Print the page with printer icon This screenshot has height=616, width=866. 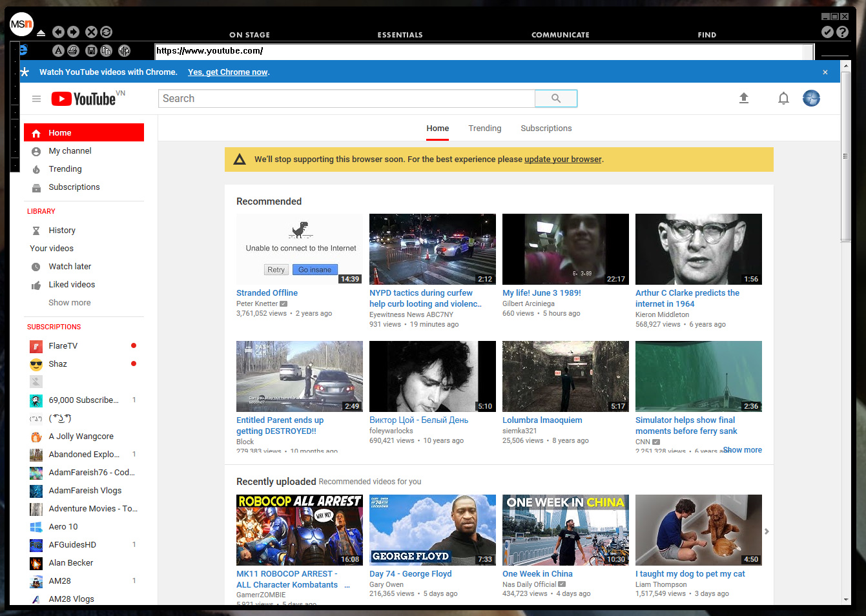pyautogui.click(x=73, y=50)
